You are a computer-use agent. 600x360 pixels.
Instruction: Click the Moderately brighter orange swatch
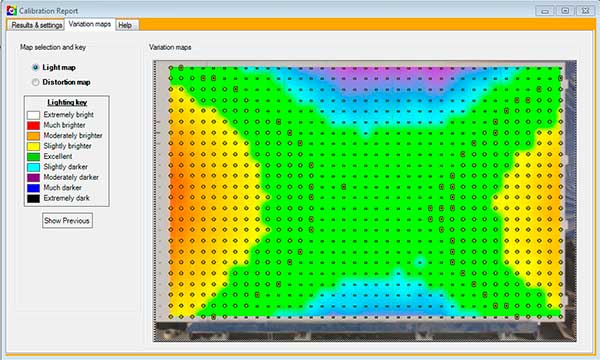point(33,136)
